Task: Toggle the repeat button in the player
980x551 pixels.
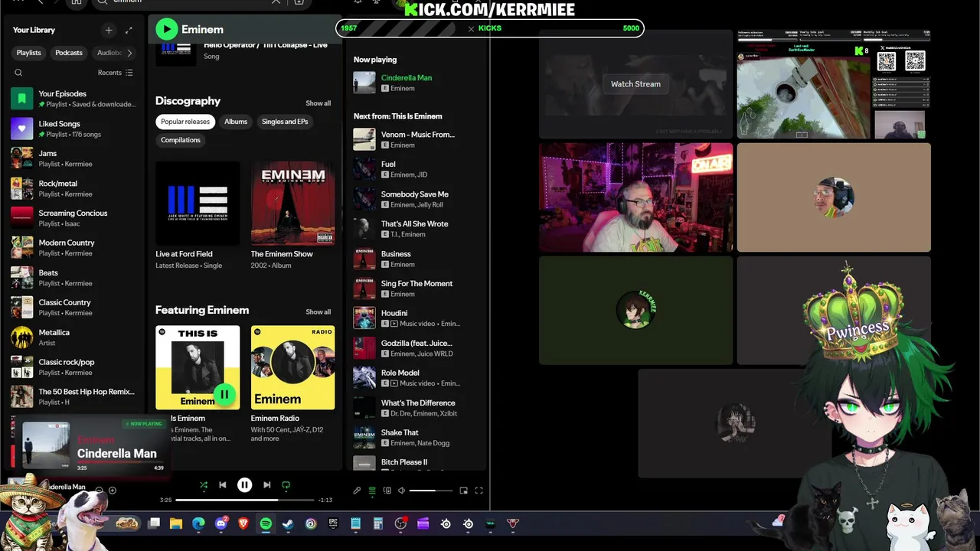Action: [x=286, y=484]
